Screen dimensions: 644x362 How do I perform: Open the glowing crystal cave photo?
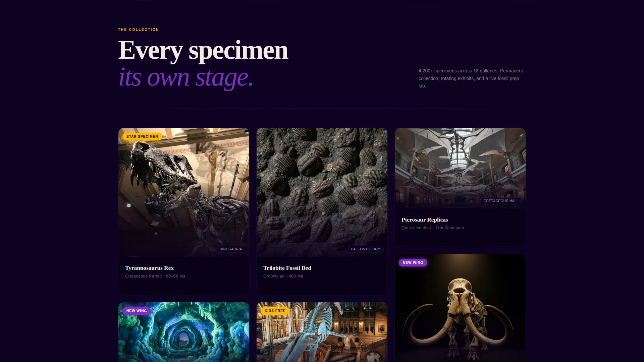tap(184, 332)
